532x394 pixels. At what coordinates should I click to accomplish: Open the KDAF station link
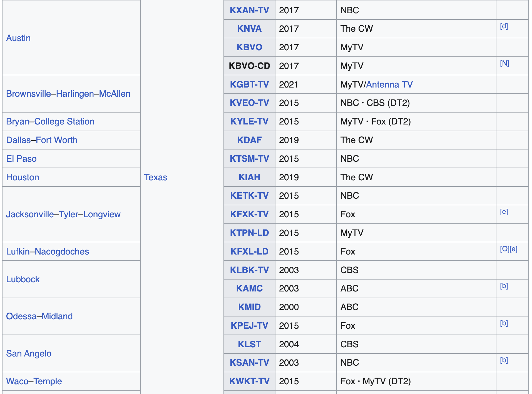tap(249, 140)
